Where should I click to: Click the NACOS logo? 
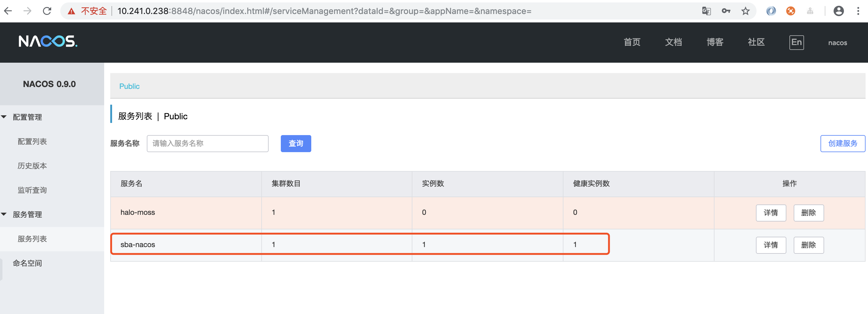(48, 41)
